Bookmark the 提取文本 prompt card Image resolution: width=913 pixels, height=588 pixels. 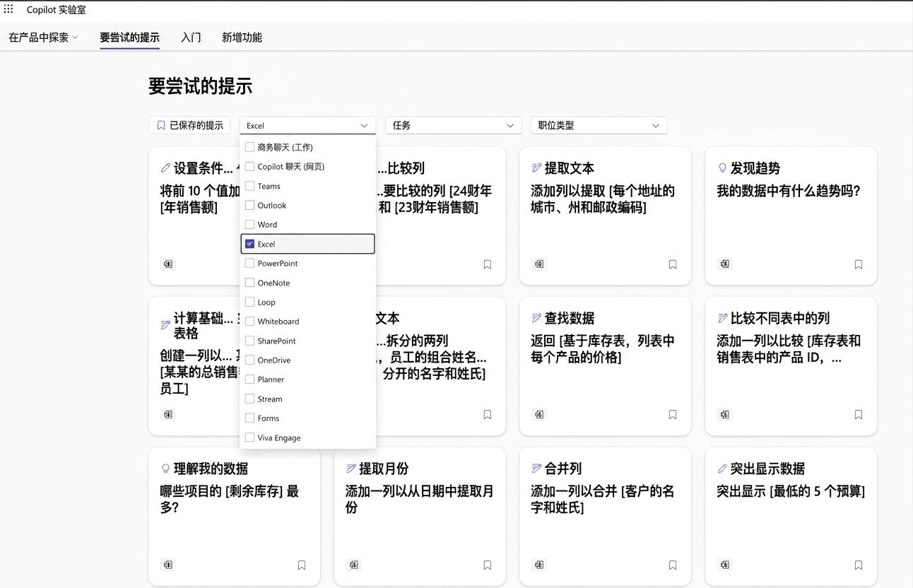[673, 264]
